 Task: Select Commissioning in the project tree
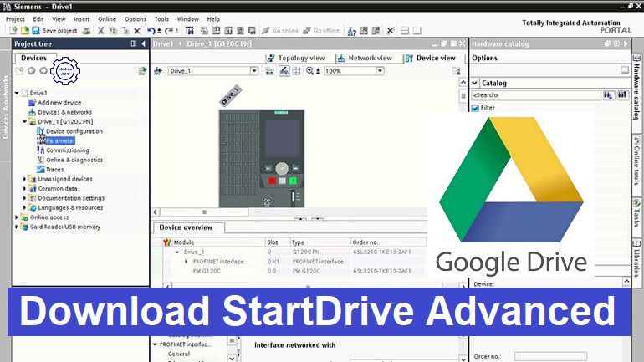tap(67, 150)
